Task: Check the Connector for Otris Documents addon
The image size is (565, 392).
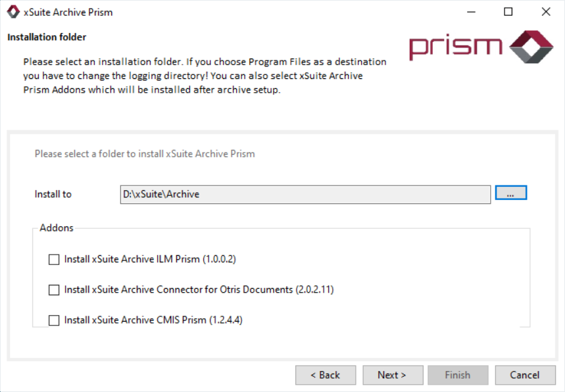Action: [x=54, y=290]
